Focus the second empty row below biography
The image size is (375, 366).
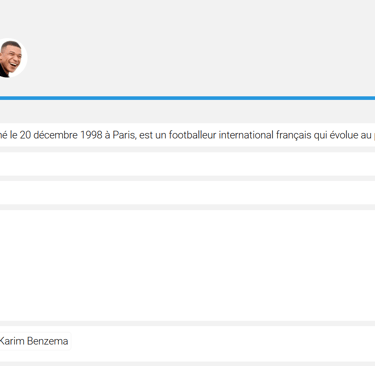coord(187,193)
